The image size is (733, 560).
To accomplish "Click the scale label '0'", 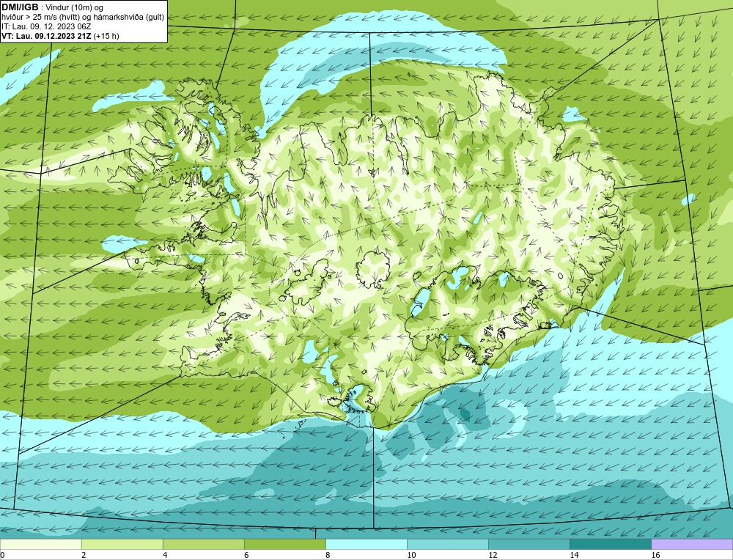I will [x=2, y=555].
